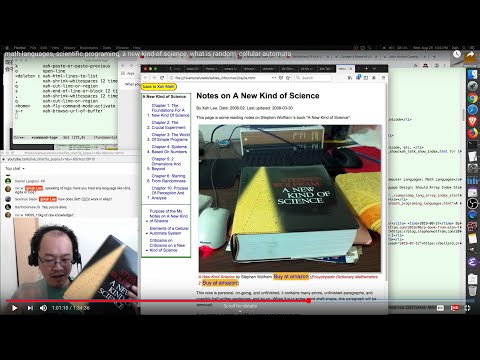Open the Trash in the Dock

click(x=473, y=291)
